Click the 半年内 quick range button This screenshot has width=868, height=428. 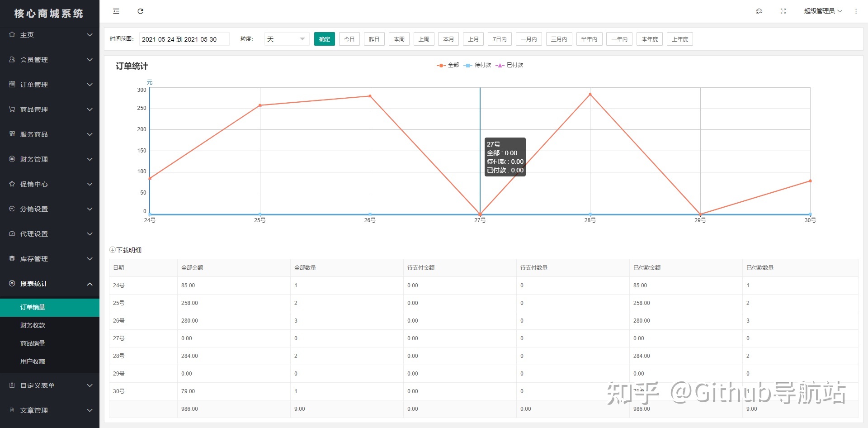tap(589, 39)
